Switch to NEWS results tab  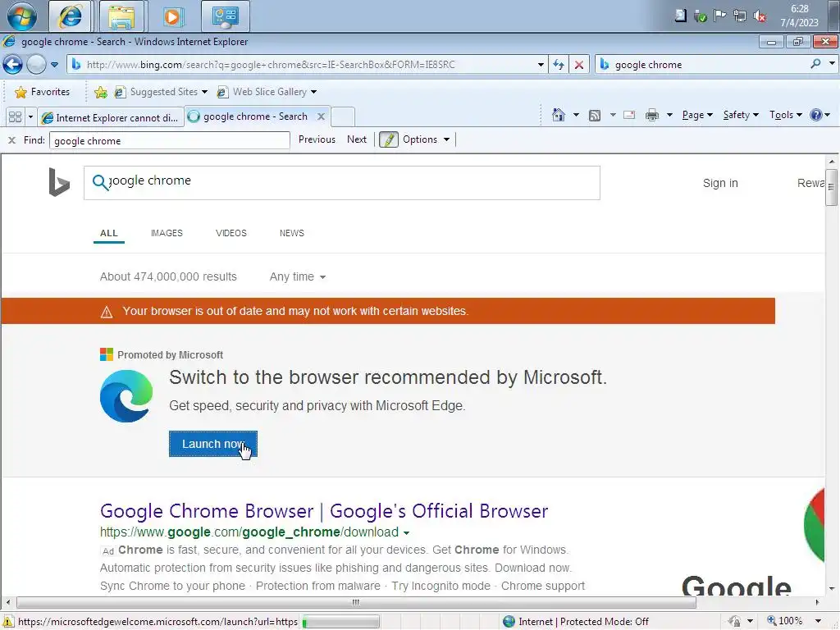click(x=291, y=233)
